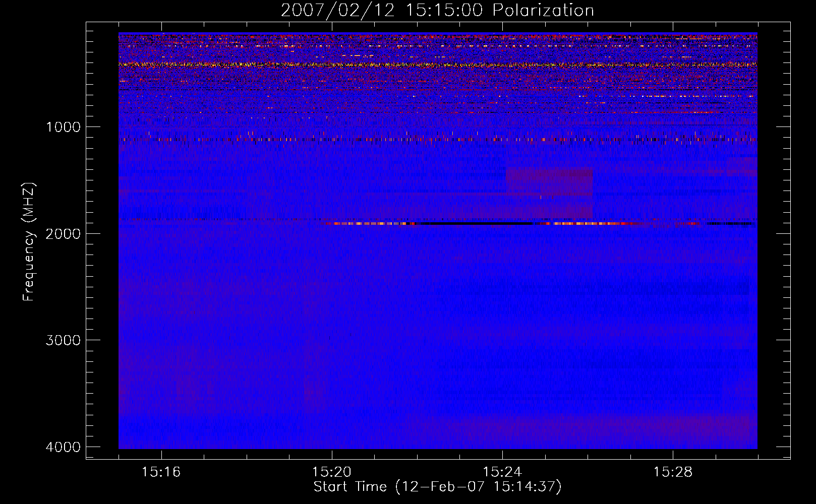
Task: Click the 'Frequency (MHZ)' y-axis title
Action: tap(29, 242)
